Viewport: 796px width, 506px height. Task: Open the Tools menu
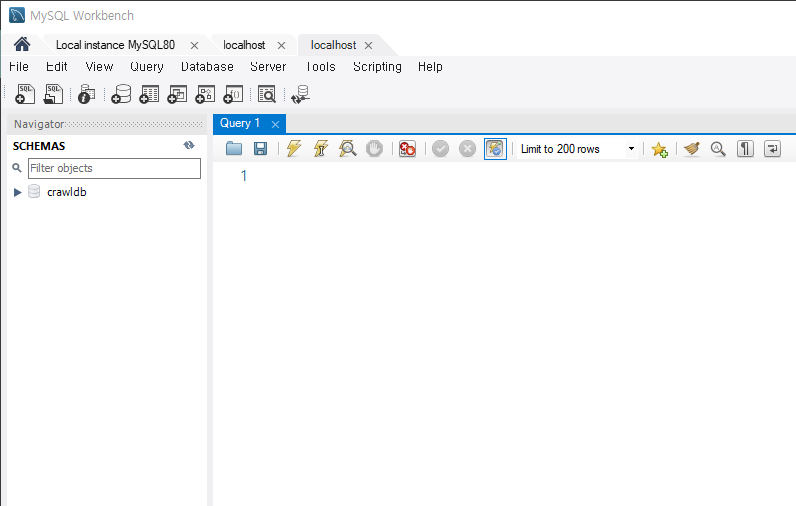coord(321,66)
